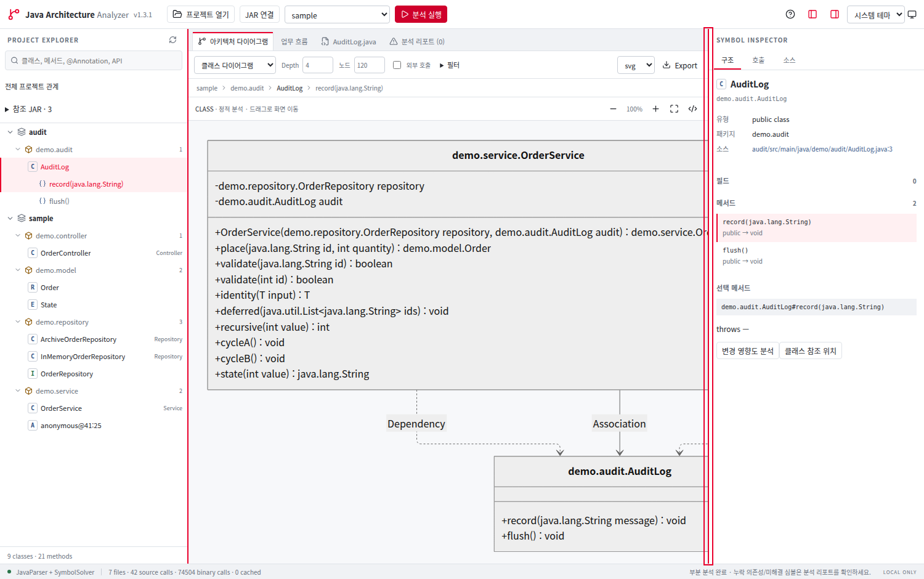
Task: Toggle the left sidebar panel icon
Action: point(813,14)
